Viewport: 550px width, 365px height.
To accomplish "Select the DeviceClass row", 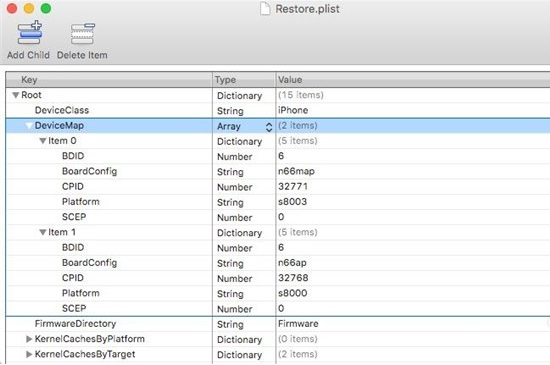I will (278, 110).
